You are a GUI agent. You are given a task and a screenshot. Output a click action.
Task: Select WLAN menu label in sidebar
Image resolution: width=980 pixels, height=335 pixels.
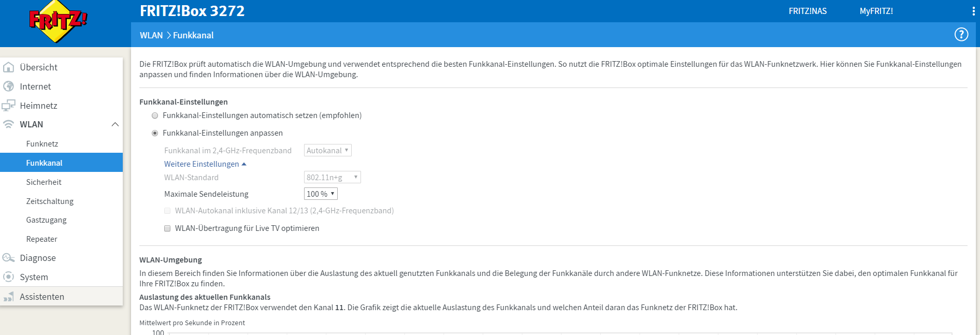32,124
